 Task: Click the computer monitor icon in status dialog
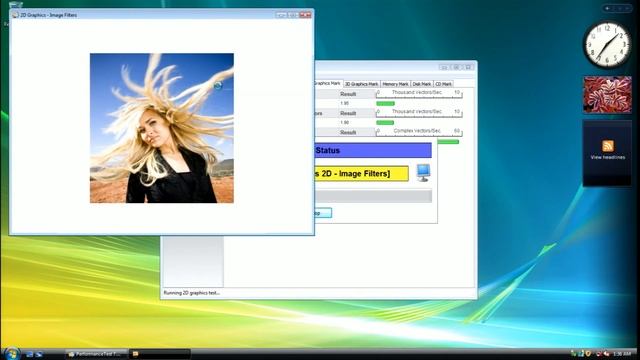423,173
